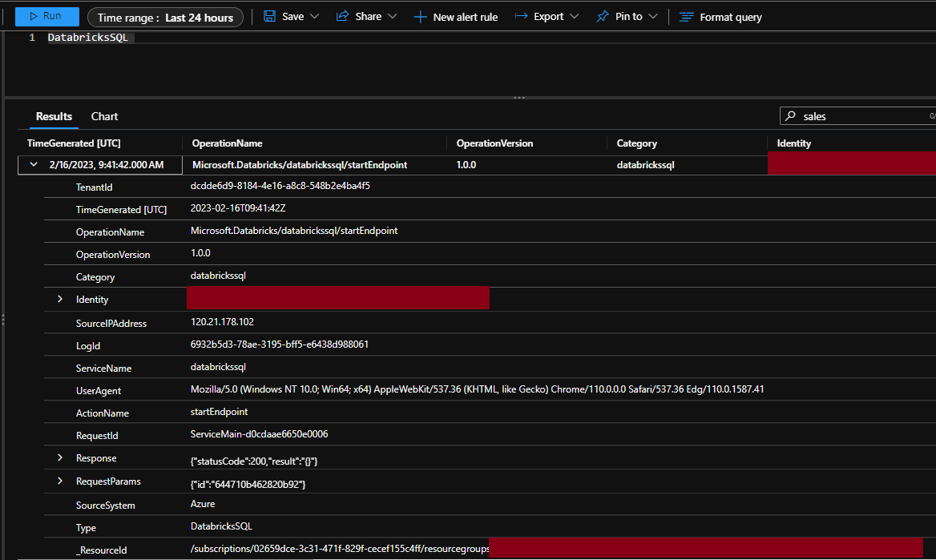Expand the Save dropdown chevron
The image size is (936, 560).
click(315, 16)
